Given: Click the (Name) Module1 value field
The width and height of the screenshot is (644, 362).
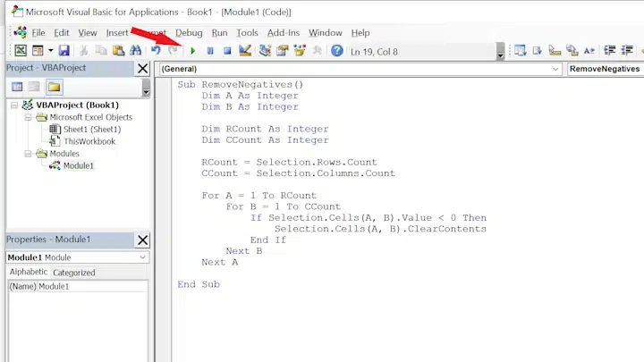Looking at the screenshot, I should [92, 287].
